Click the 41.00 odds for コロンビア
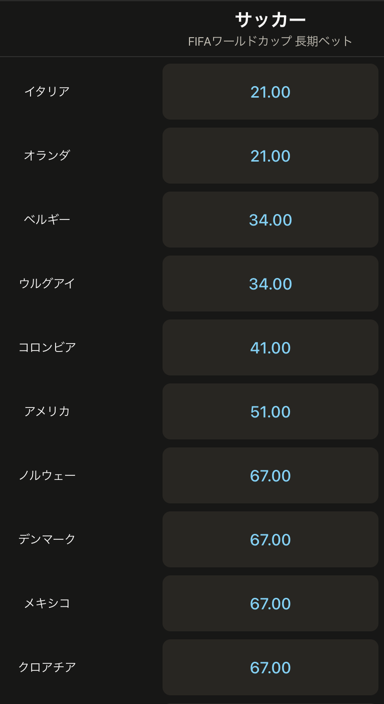The height and width of the screenshot is (704, 384). tap(270, 348)
